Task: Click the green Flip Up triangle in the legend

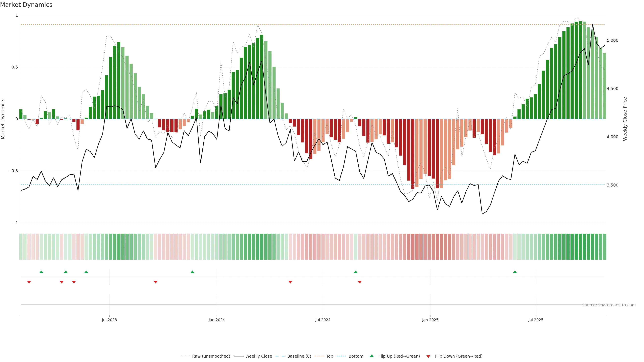Action: (x=372, y=356)
